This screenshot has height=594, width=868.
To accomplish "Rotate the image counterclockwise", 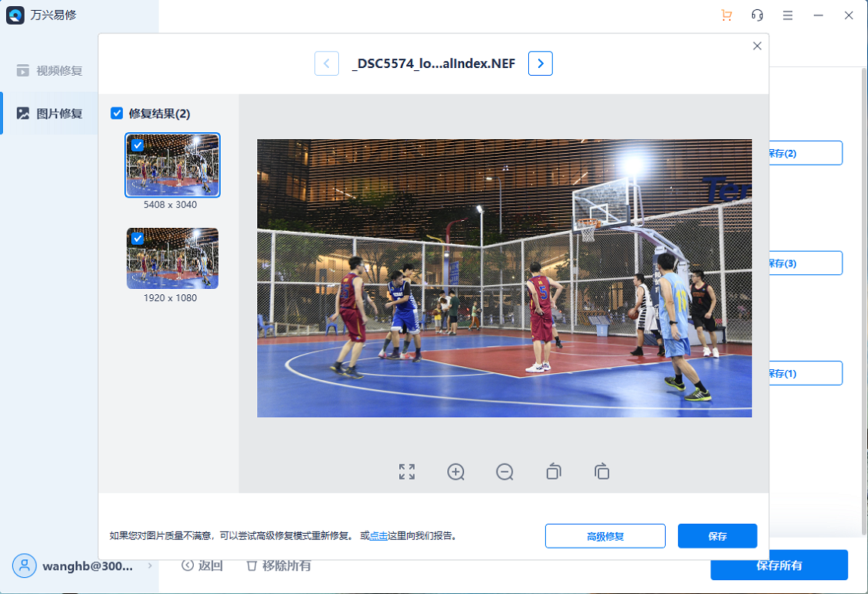I will tap(553, 472).
